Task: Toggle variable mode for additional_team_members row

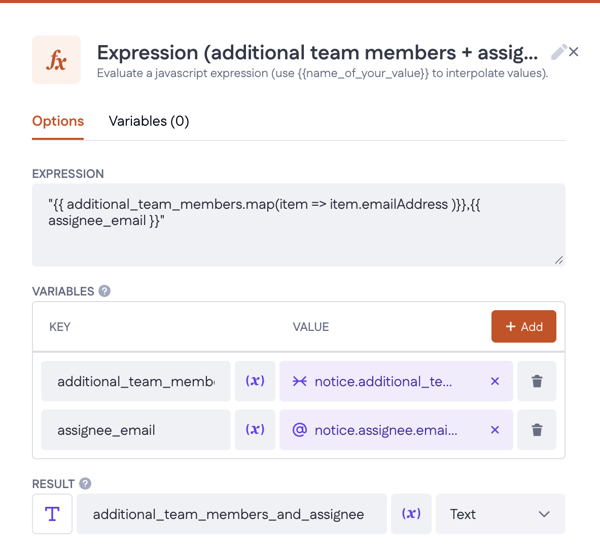Action: 255,381
